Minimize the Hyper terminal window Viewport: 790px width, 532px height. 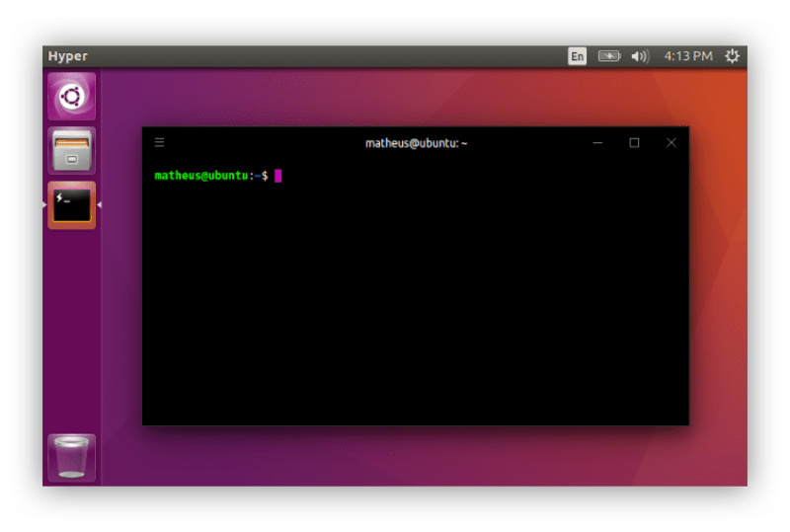coord(597,143)
